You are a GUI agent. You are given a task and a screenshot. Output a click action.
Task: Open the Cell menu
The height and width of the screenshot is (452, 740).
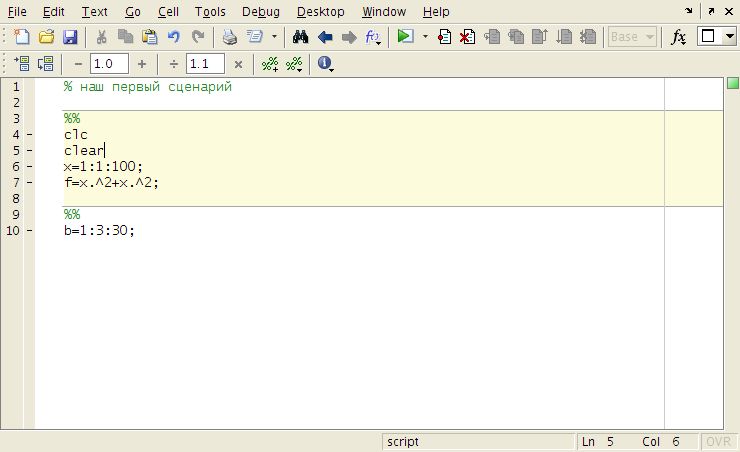point(168,12)
